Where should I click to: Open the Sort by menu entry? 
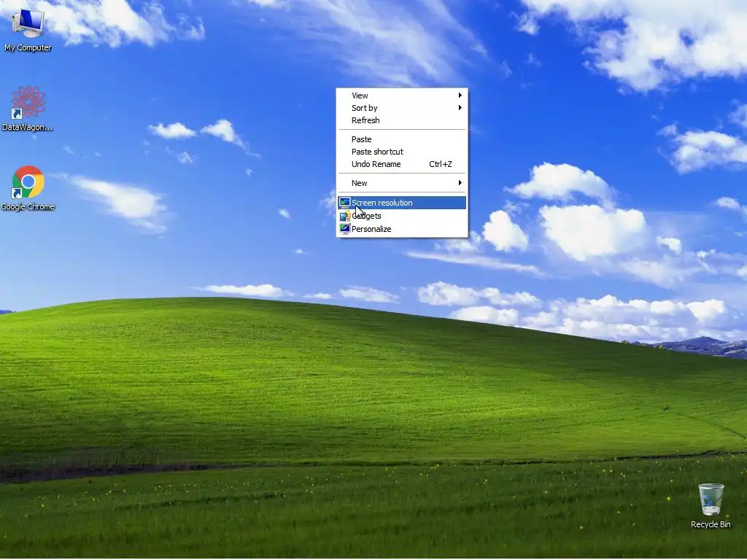pyautogui.click(x=402, y=108)
